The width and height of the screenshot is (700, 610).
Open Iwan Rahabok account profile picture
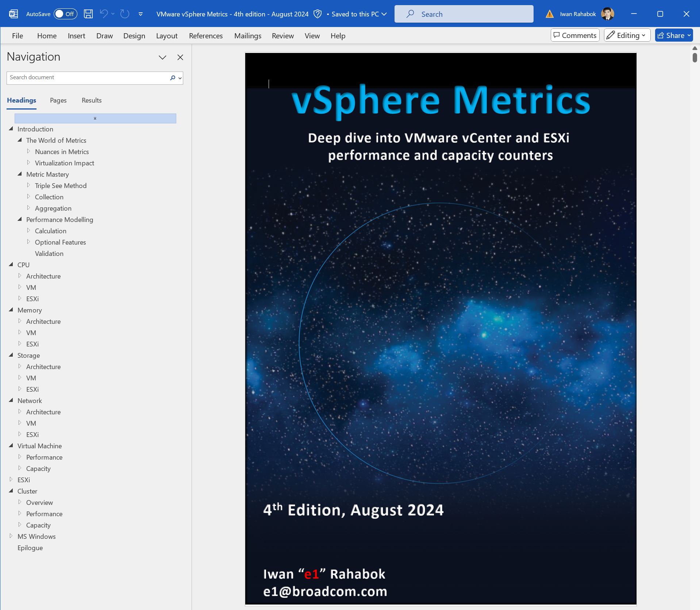coord(607,14)
